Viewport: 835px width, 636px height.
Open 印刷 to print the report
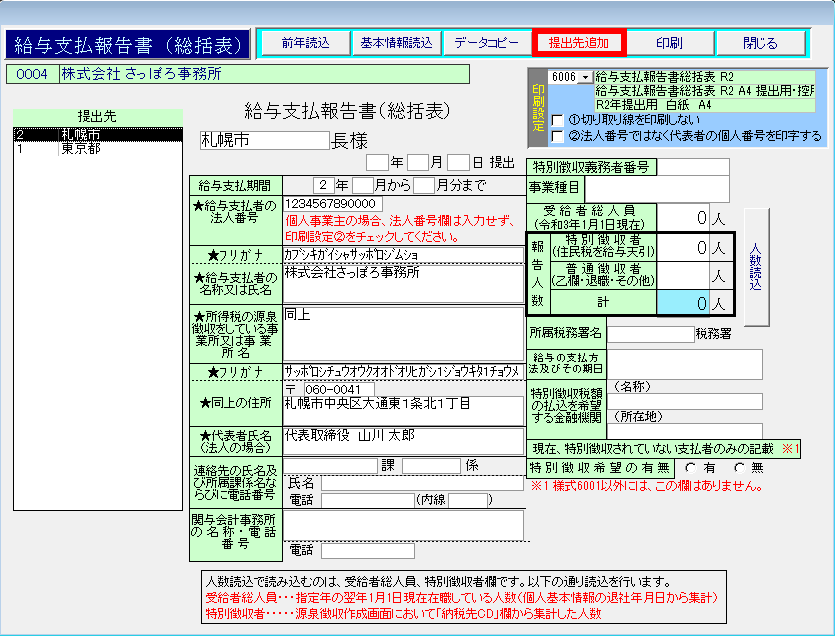[x=669, y=43]
